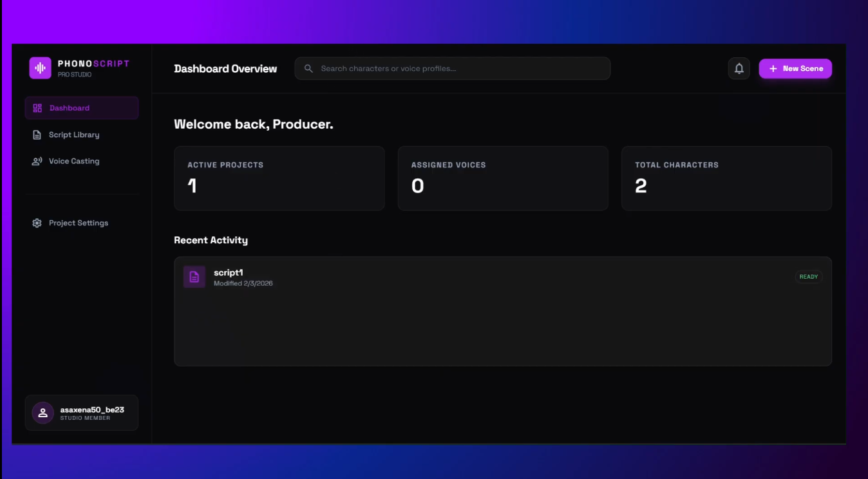The image size is (868, 479).
Task: Click the PRO STUDIO subtitle
Action: [x=75, y=75]
